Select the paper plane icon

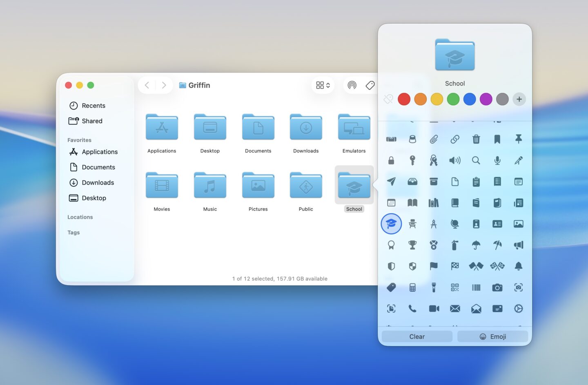click(391, 181)
